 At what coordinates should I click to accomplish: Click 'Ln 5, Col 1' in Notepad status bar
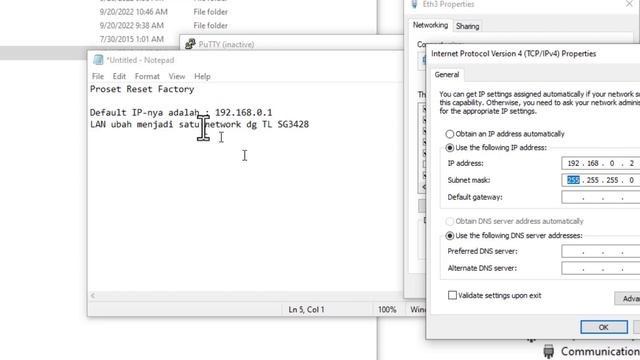pyautogui.click(x=306, y=309)
